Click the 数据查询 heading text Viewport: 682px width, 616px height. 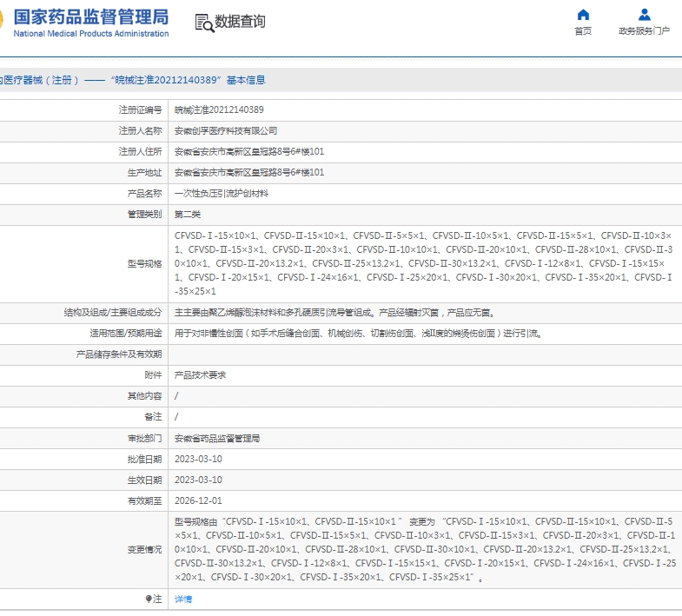click(x=240, y=21)
